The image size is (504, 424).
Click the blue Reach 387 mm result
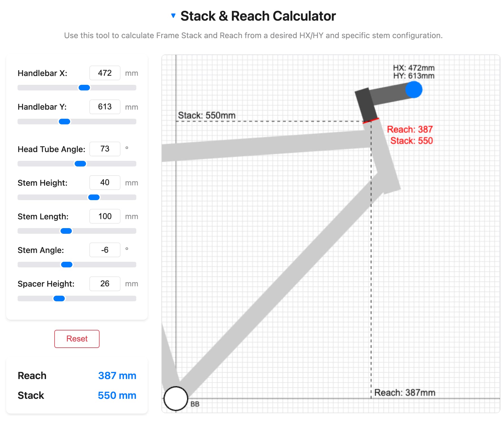pos(117,376)
